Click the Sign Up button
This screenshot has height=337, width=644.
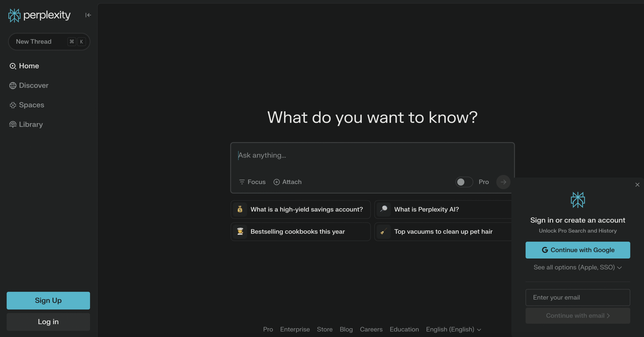[48, 300]
